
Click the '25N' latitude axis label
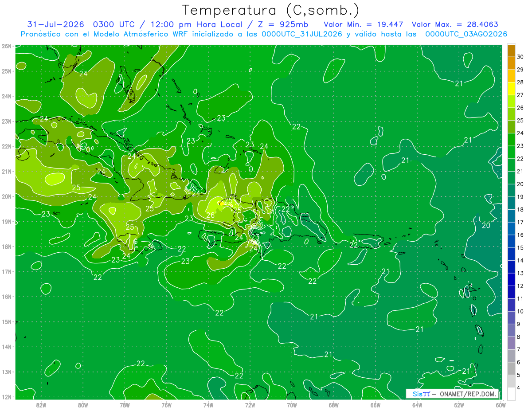tap(7, 71)
